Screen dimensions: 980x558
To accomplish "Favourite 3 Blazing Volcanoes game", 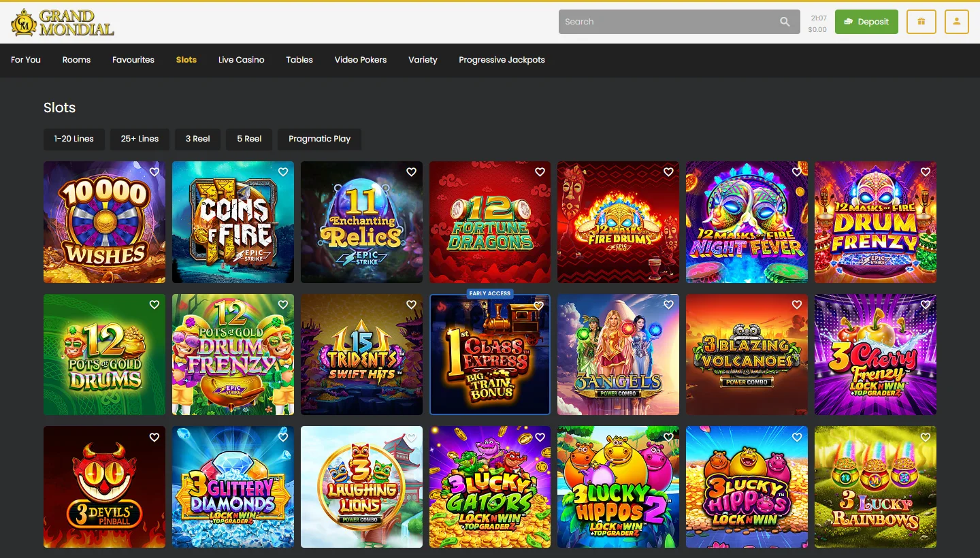I will (797, 305).
